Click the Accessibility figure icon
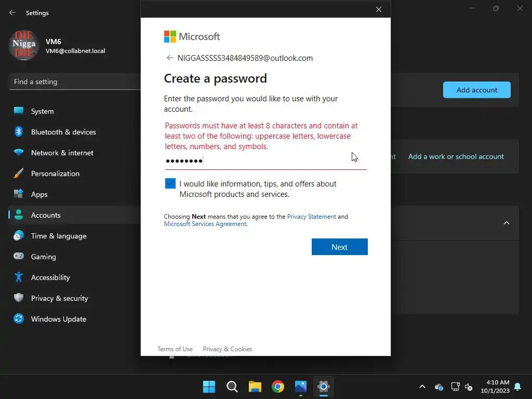Screen dimensions: 532x399 click(x=19, y=277)
